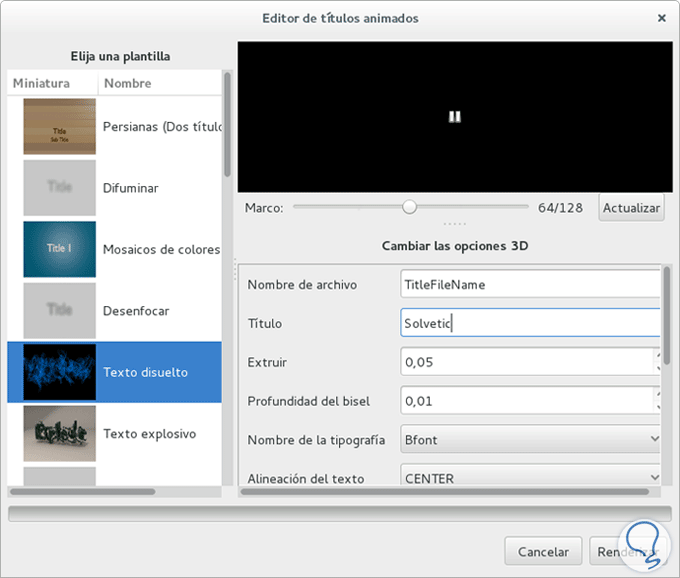Click the Mosaicos de colores name

coord(161,250)
